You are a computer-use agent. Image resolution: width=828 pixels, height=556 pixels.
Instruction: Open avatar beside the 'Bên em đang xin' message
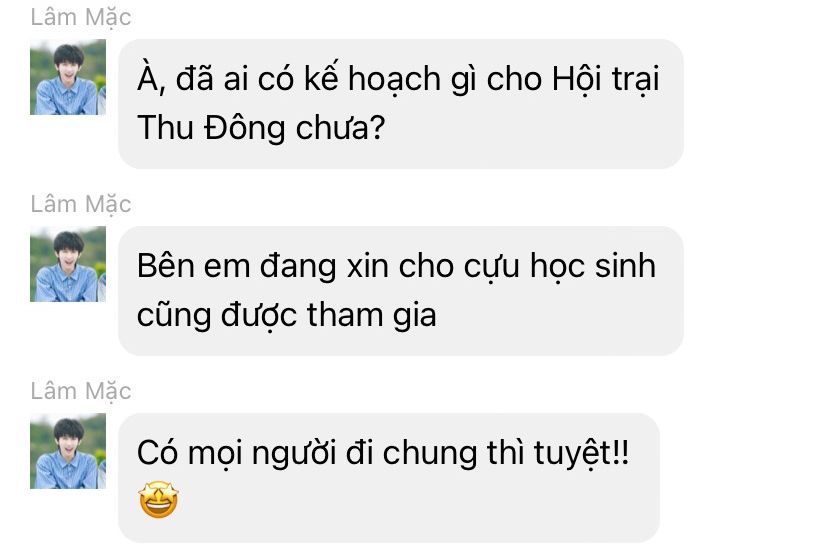[68, 264]
